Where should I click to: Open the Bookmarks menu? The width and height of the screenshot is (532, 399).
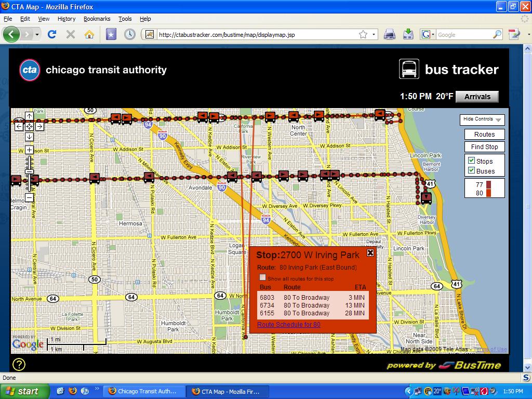(97, 19)
